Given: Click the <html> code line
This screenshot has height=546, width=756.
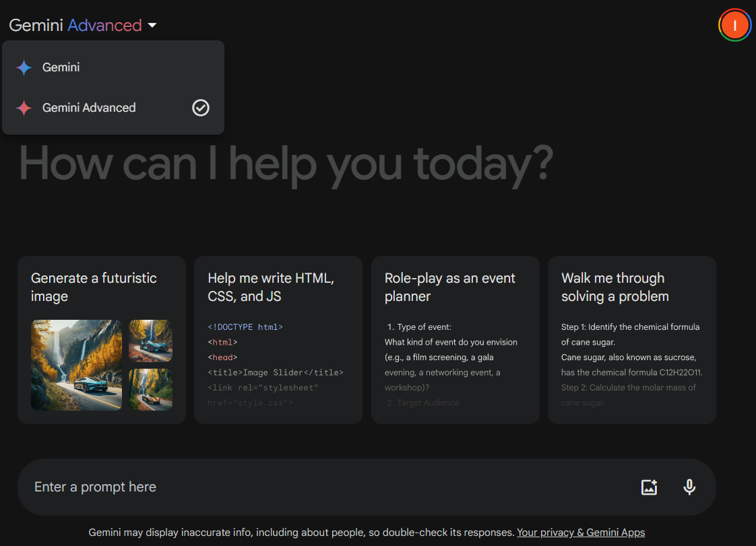Looking at the screenshot, I should coord(222,342).
